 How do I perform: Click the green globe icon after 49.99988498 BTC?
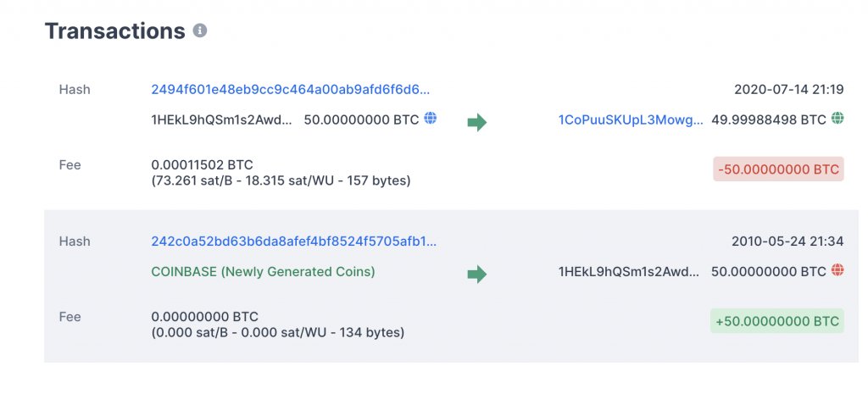(837, 119)
